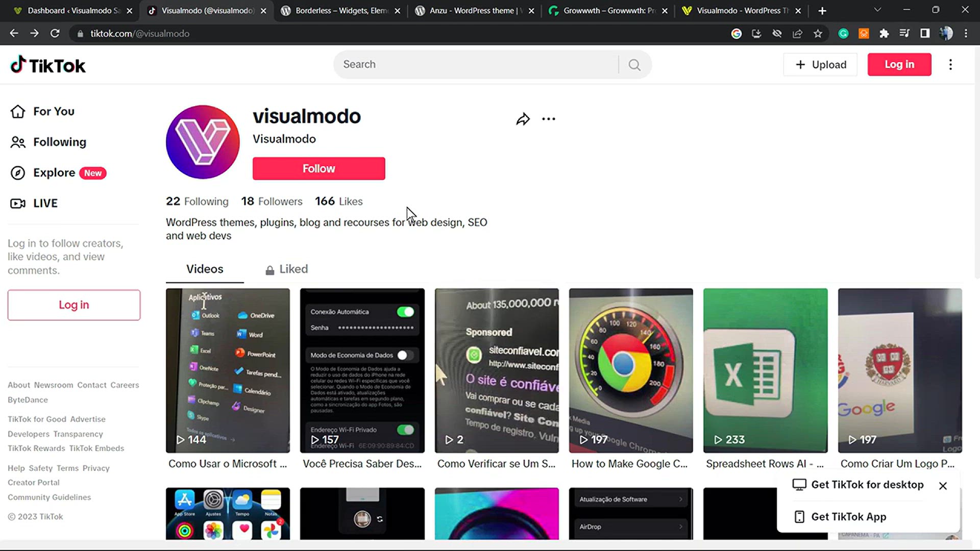
Task: Click the sidebar Log in button
Action: tap(74, 305)
